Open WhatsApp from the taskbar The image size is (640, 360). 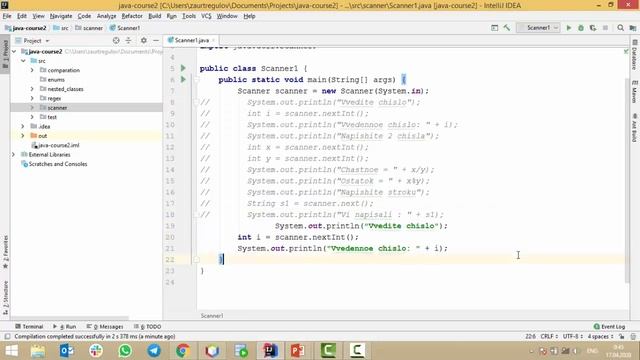125,351
